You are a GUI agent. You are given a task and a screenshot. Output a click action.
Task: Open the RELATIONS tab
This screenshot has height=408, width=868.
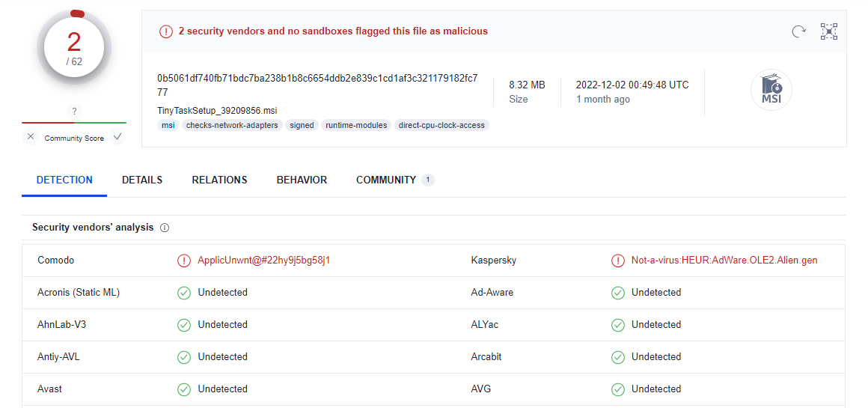tap(219, 180)
